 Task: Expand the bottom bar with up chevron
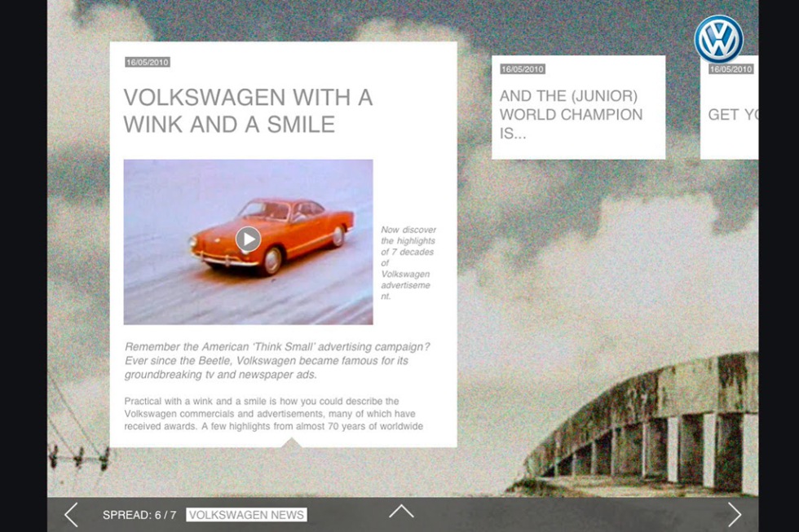click(x=400, y=512)
